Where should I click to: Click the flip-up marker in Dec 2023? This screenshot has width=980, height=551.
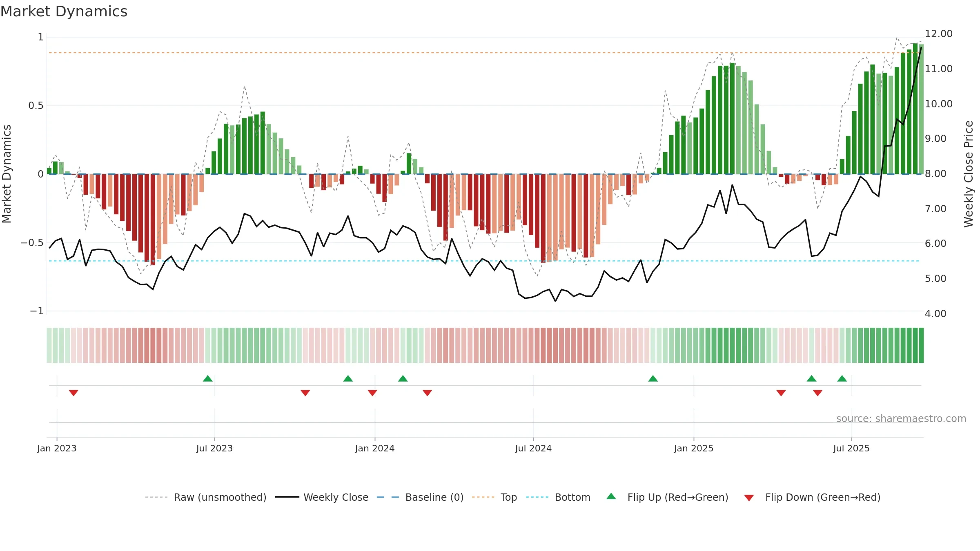pyautogui.click(x=348, y=378)
